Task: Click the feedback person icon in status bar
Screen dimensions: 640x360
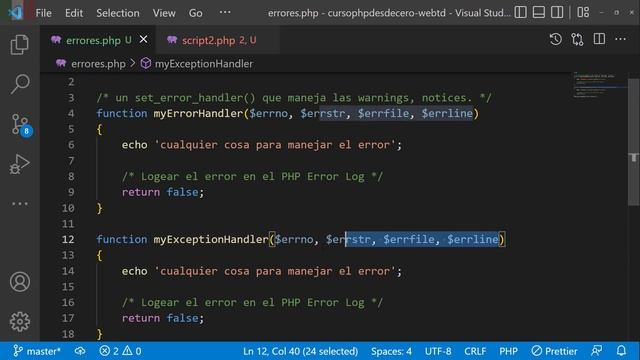Action: [597, 351]
